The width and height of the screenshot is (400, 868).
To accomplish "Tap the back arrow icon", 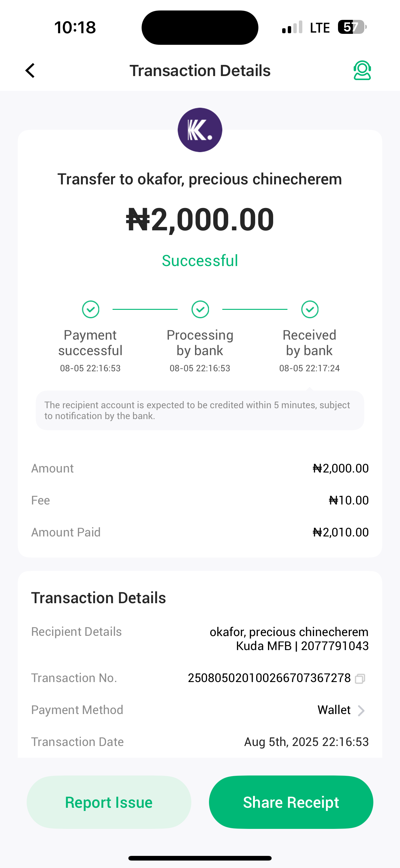I will (30, 70).
